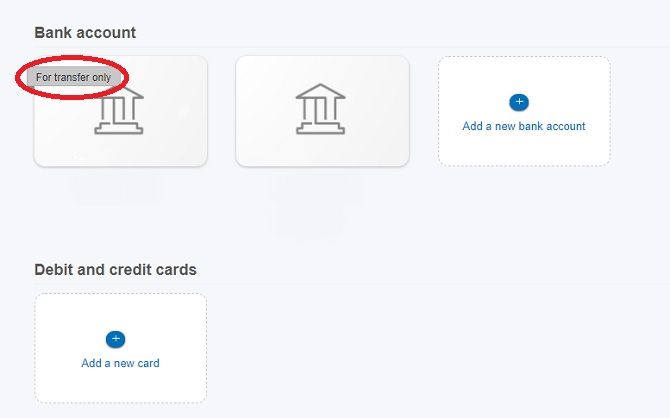The image size is (670, 418).
Task: Open "Add a new bank account" link
Action: [x=524, y=127]
